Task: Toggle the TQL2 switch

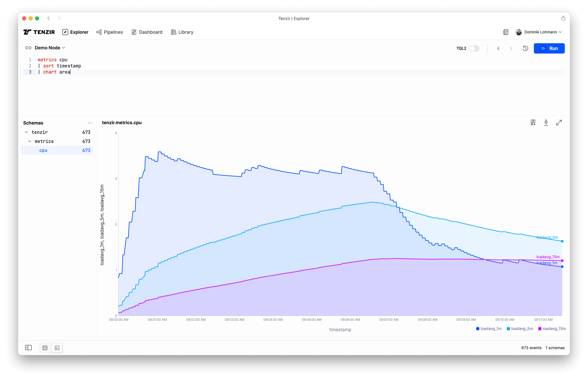Action: [x=474, y=48]
